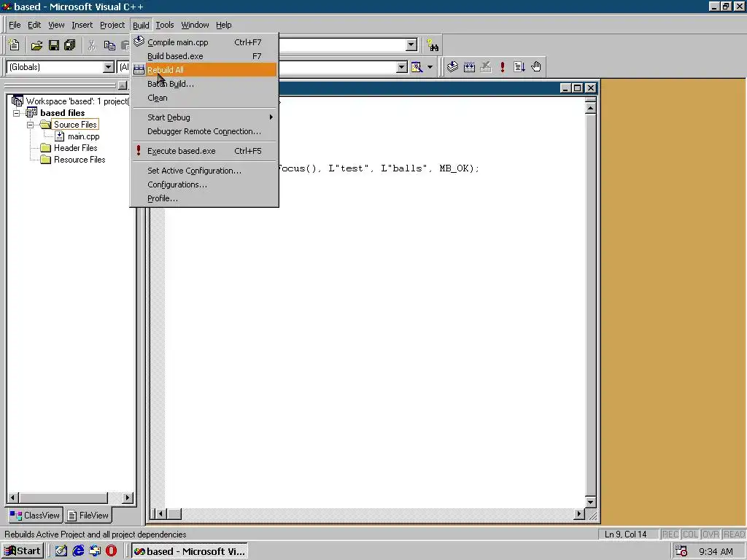
Task: Select the Source Files folder
Action: (x=75, y=124)
